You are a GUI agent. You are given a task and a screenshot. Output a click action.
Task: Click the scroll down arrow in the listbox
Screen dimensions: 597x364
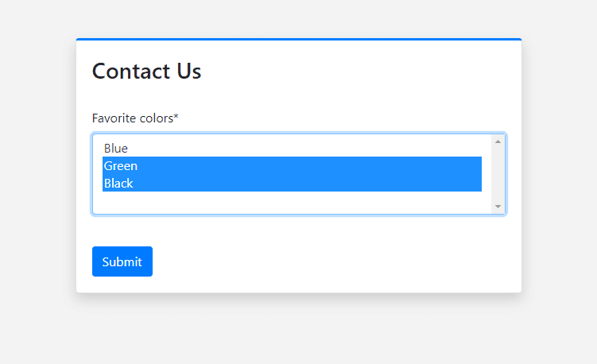coord(498,207)
